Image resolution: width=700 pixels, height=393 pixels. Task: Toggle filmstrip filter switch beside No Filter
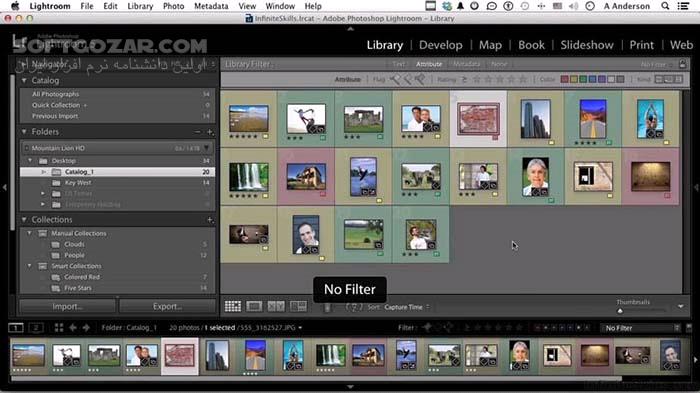(x=689, y=328)
